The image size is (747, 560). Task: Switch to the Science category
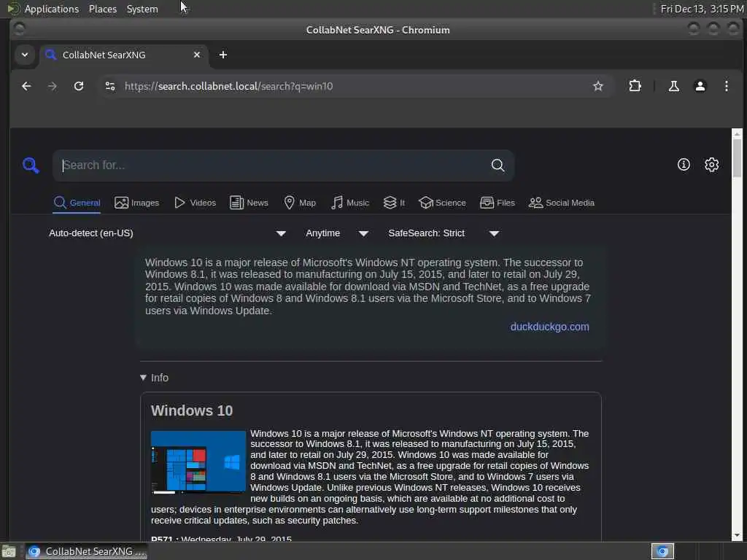click(x=442, y=203)
